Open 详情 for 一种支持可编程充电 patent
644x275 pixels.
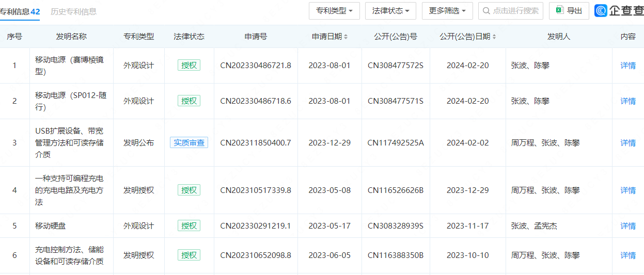(x=628, y=190)
